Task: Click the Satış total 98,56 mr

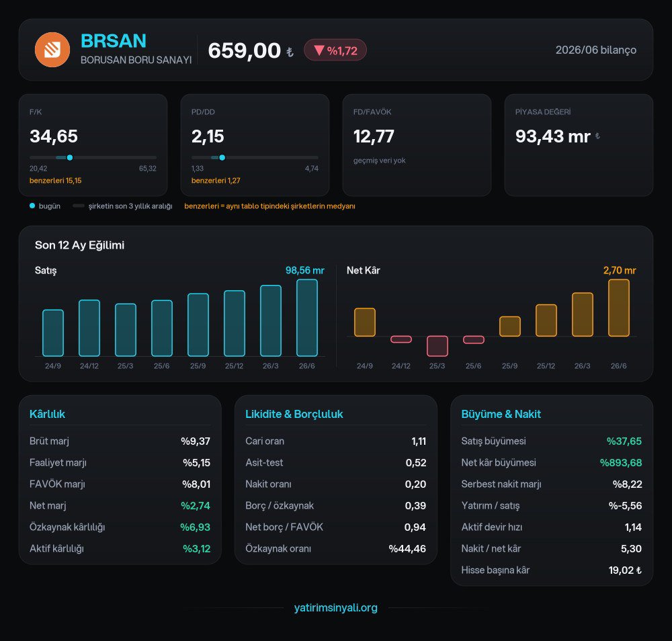Action: (x=304, y=270)
